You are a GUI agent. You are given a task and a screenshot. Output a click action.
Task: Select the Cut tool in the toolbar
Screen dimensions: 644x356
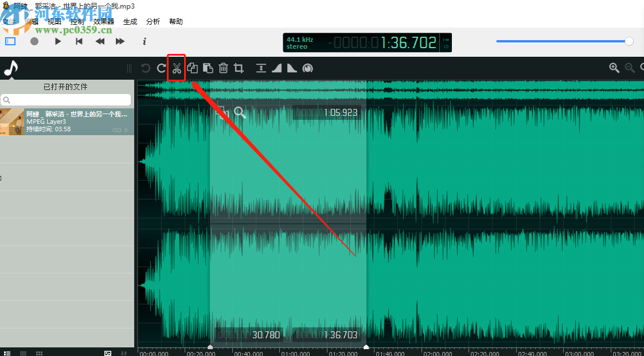tap(177, 68)
